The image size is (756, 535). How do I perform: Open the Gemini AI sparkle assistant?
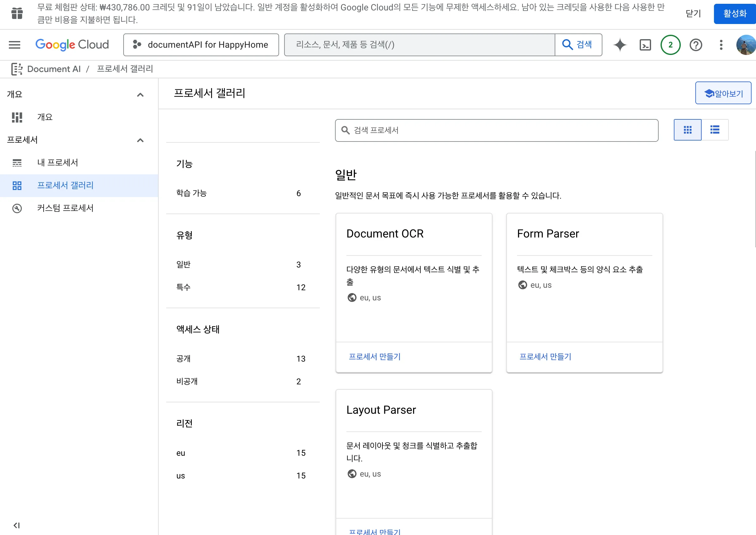pos(620,45)
